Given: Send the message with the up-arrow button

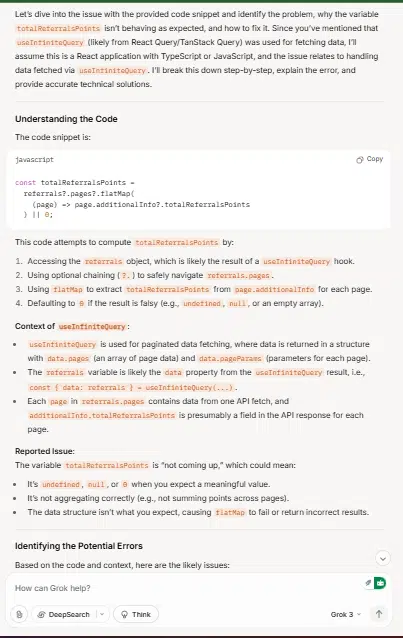Looking at the screenshot, I should coord(379,614).
